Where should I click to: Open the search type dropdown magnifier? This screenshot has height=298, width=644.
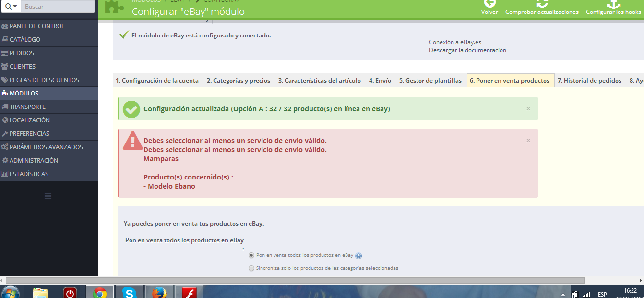[x=11, y=6]
